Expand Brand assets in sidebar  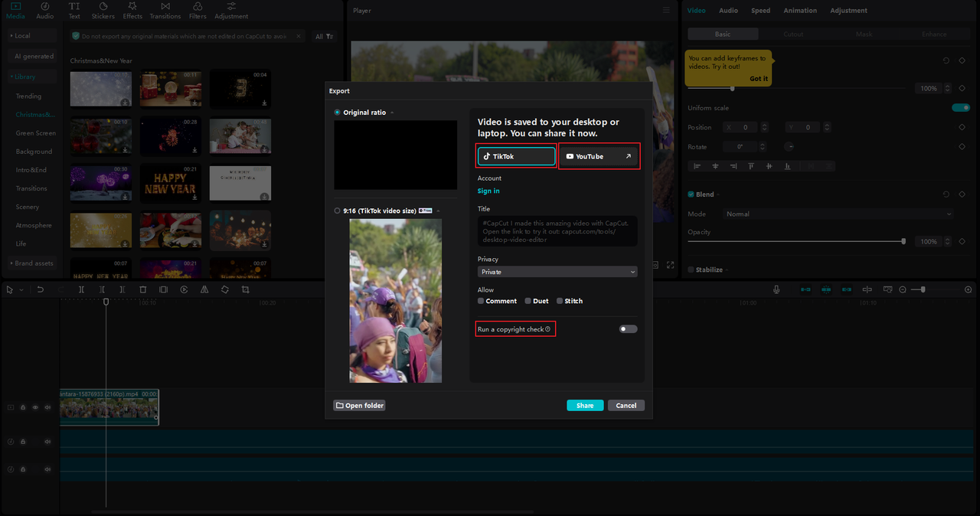pos(32,263)
